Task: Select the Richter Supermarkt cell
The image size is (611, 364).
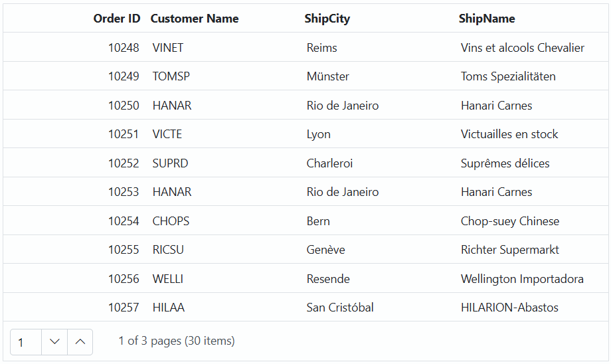Action: (x=531, y=250)
